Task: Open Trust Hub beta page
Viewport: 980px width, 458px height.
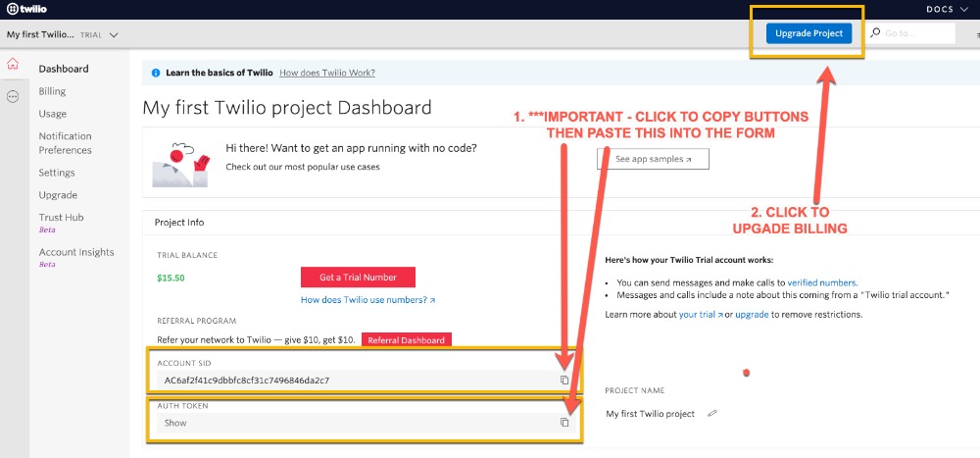Action: click(61, 218)
